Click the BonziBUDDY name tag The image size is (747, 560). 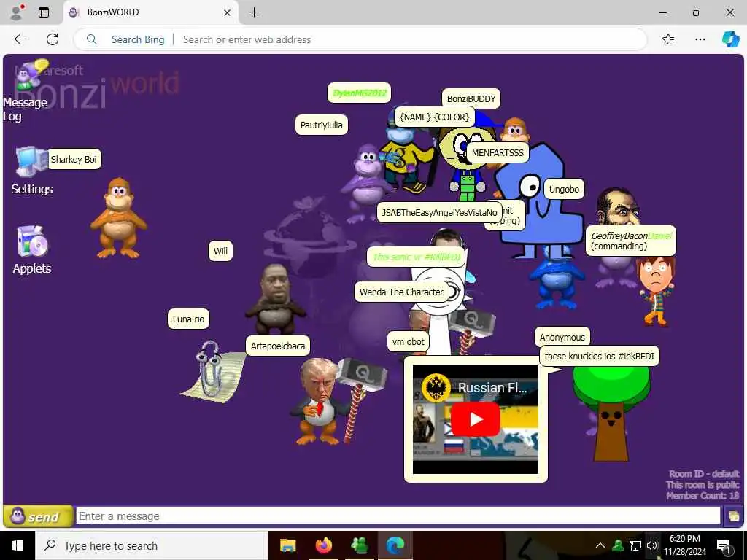pos(471,98)
